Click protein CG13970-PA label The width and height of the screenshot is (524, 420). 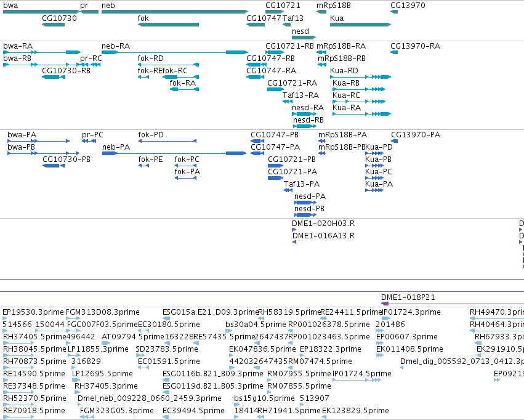(416, 135)
